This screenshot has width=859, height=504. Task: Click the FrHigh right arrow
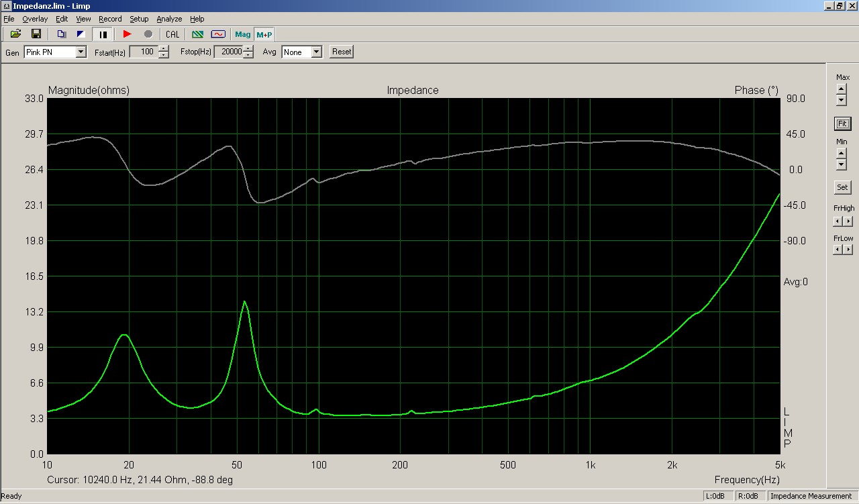pyautogui.click(x=848, y=221)
